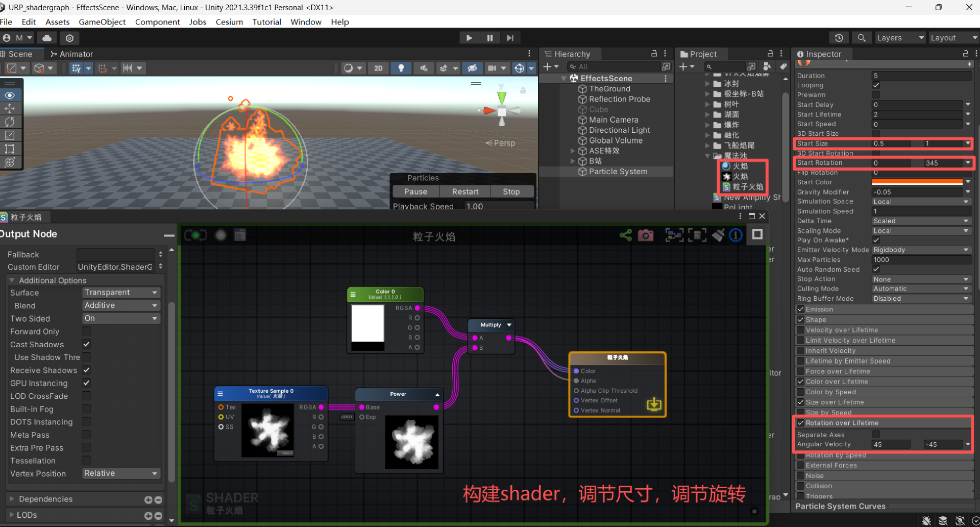Image resolution: width=980 pixels, height=527 pixels.
Task: Pause the particle playback
Action: [x=415, y=191]
